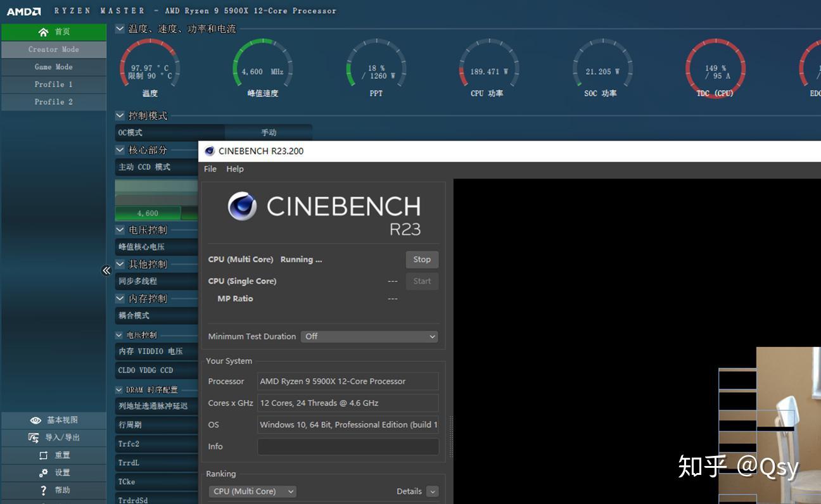Click the CPU 功率 power gauge

489,68
